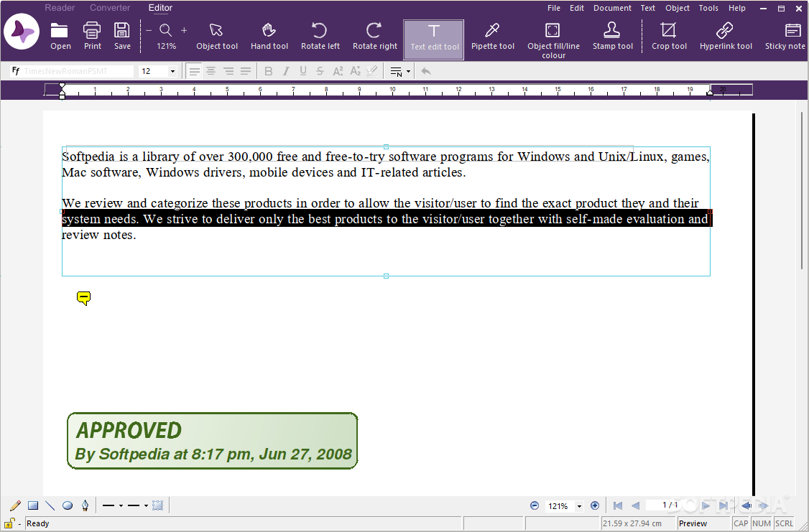
Task: Click the APPROVED stamp on page
Action: click(x=213, y=441)
